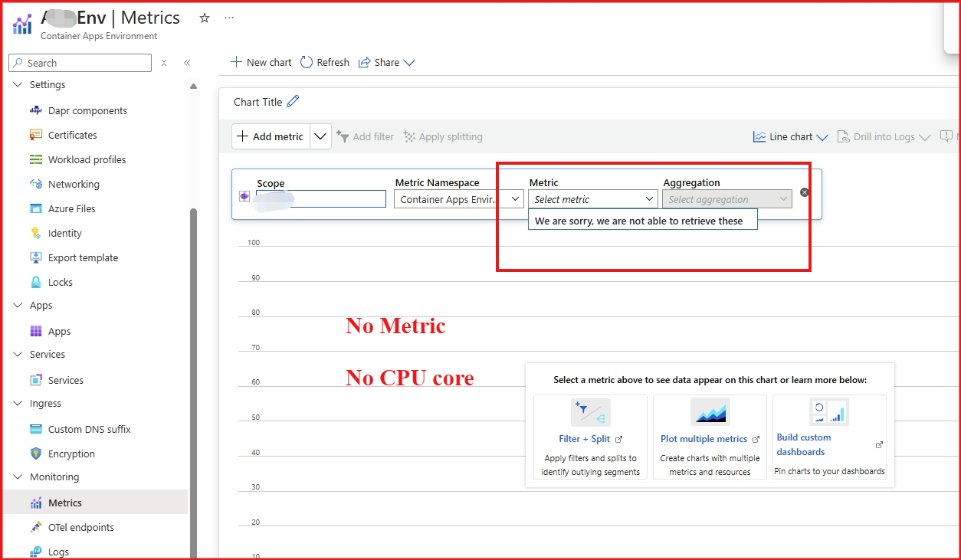
Task: Collapse the Settings section in sidebar
Action: (18, 85)
